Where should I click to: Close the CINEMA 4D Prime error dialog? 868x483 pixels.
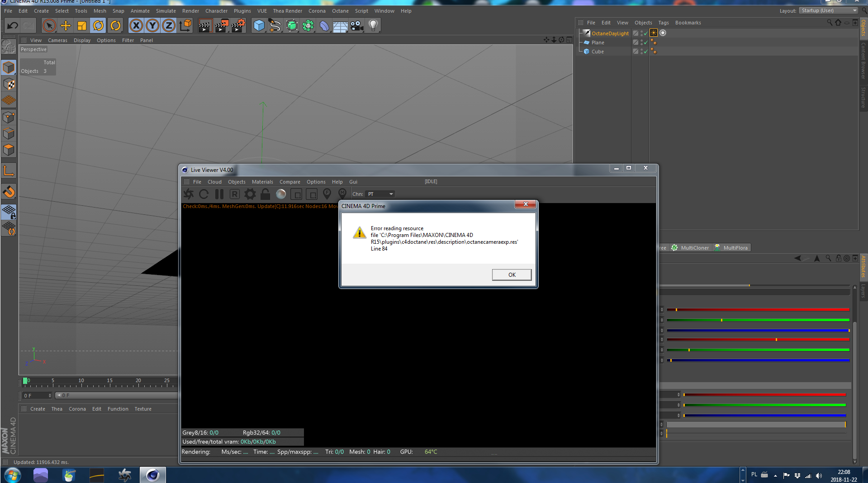coord(526,204)
